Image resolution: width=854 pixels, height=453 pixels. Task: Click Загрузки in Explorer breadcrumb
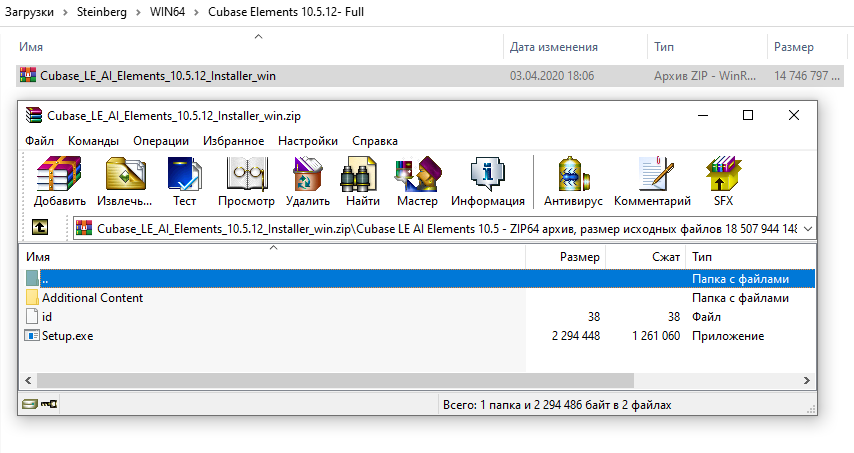[x=29, y=12]
